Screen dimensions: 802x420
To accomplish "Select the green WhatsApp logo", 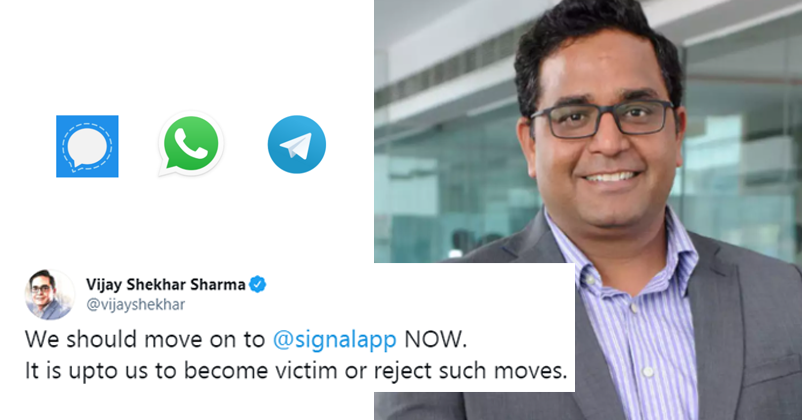I will [x=191, y=144].
